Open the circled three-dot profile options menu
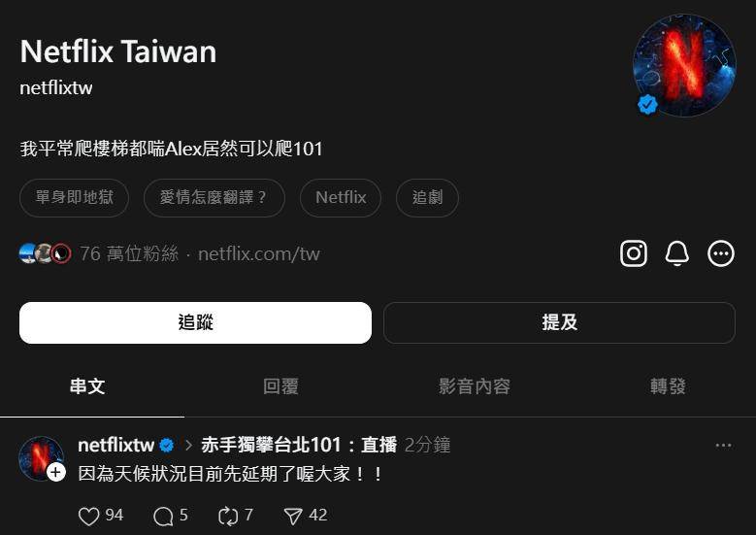The width and height of the screenshot is (756, 535). tap(721, 253)
